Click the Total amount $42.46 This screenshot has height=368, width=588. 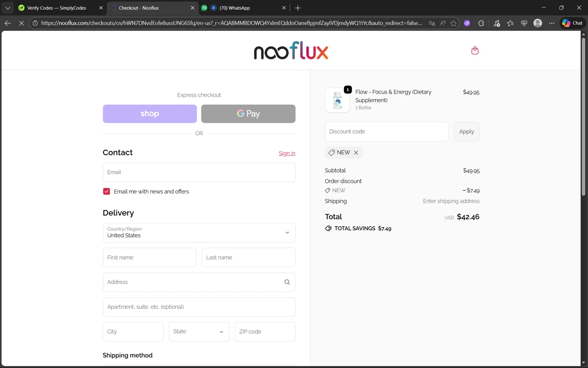468,217
